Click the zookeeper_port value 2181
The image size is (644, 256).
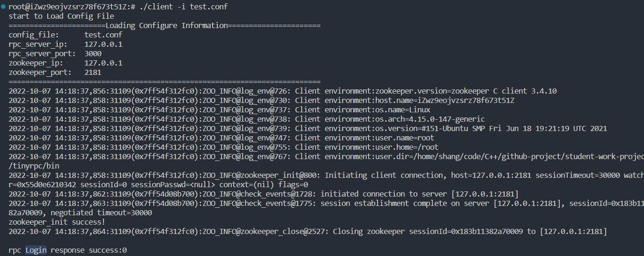[x=93, y=72]
